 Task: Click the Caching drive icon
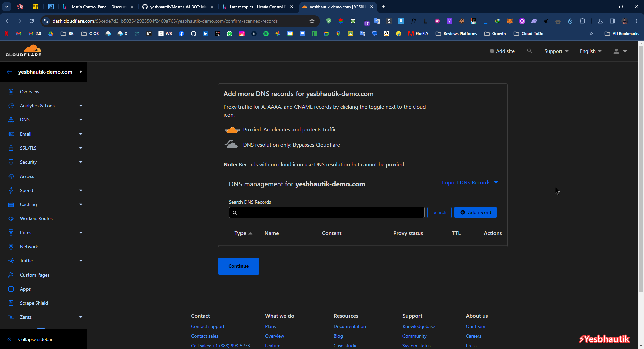pyautogui.click(x=11, y=204)
